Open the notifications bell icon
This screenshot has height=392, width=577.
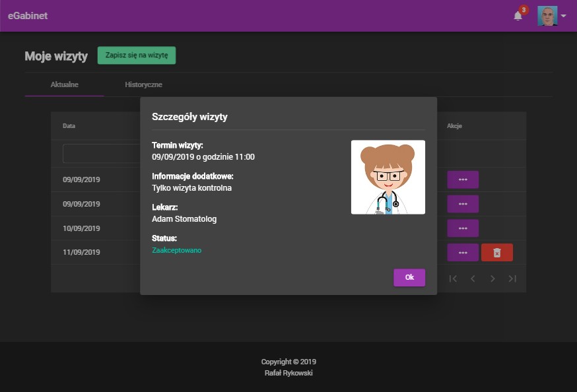518,16
